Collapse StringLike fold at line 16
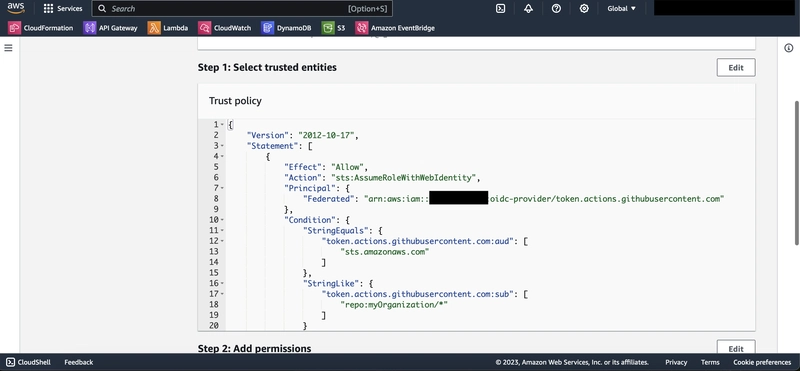The width and height of the screenshot is (800, 371). 222,283
